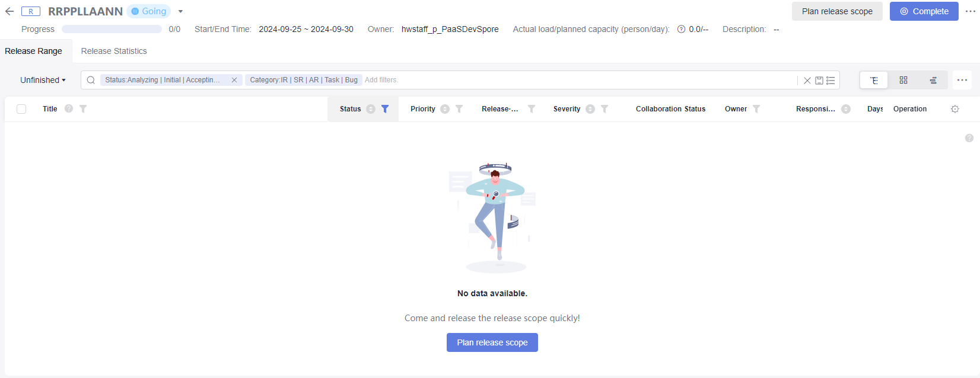Click the RRPPLLAANN release title

point(85,11)
